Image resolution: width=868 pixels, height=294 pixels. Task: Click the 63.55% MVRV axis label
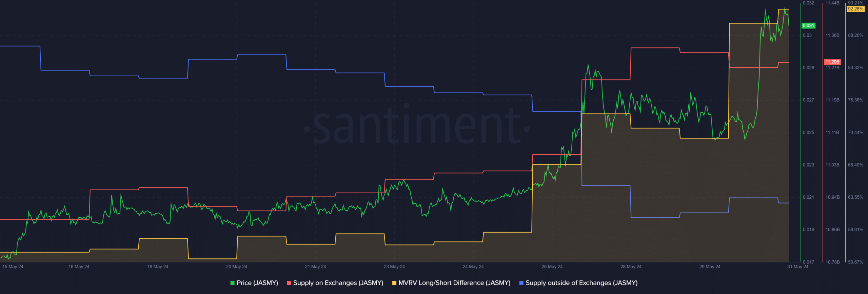point(855,197)
